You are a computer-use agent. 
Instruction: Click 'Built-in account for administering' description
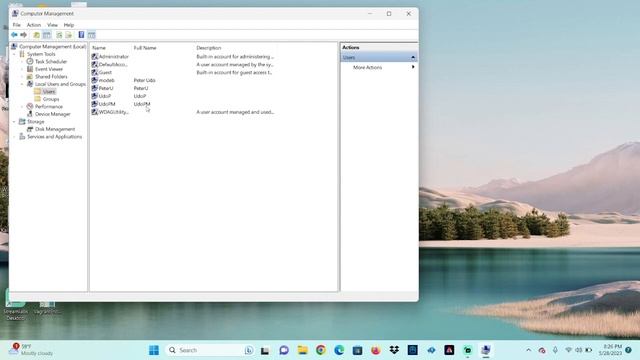tap(235, 57)
